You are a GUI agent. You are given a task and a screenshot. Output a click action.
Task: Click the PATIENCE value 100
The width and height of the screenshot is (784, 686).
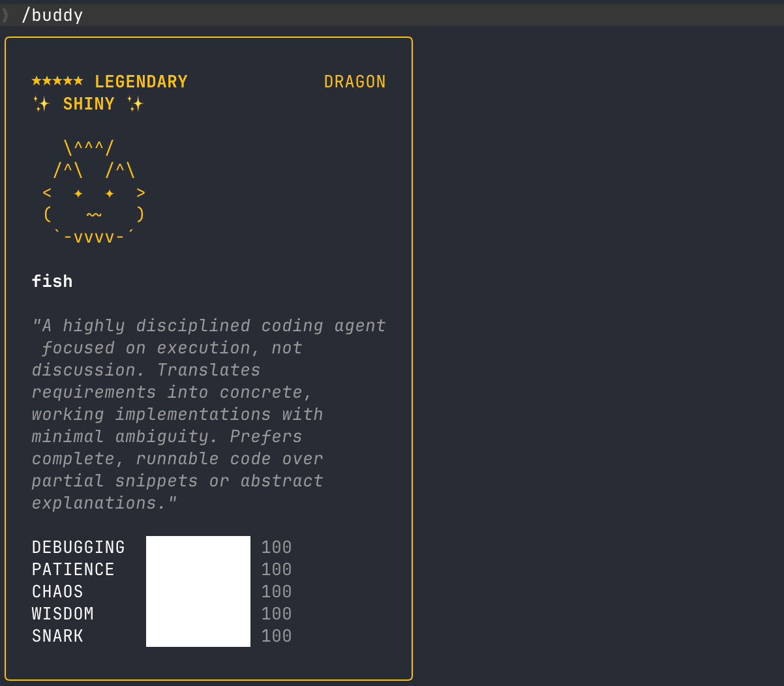point(277,569)
